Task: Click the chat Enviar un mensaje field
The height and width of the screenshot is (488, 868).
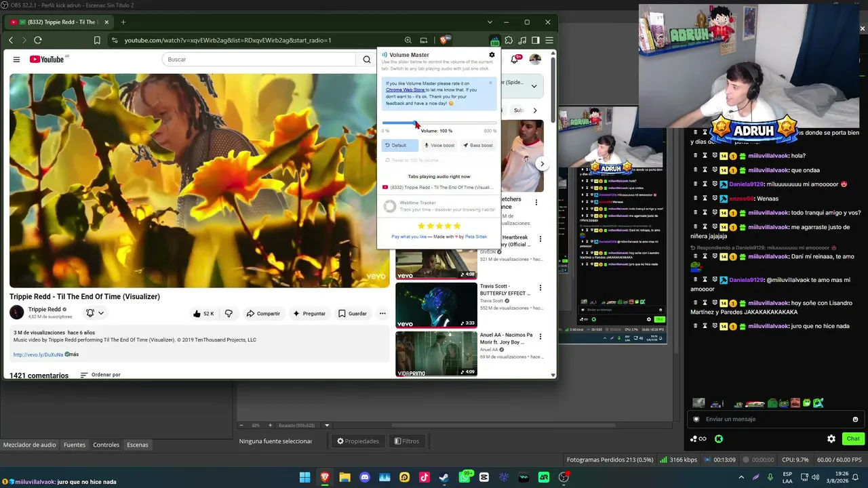Action: (x=774, y=419)
